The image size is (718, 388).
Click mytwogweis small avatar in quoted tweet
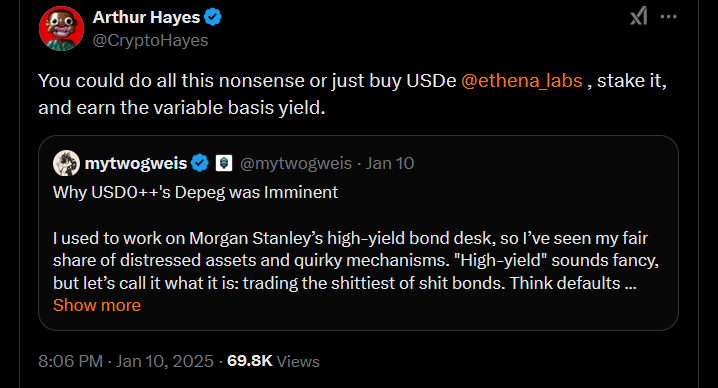point(66,163)
